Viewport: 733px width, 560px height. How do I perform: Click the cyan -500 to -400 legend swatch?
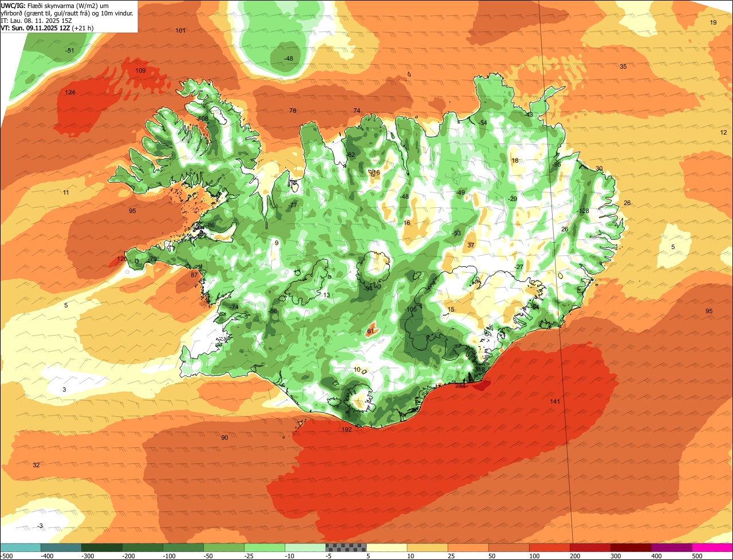(x=21, y=547)
